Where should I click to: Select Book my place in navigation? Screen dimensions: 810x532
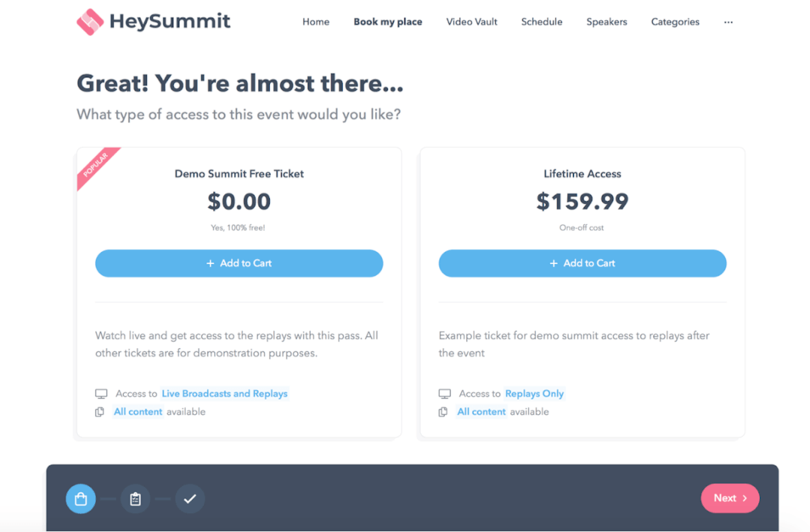point(387,22)
